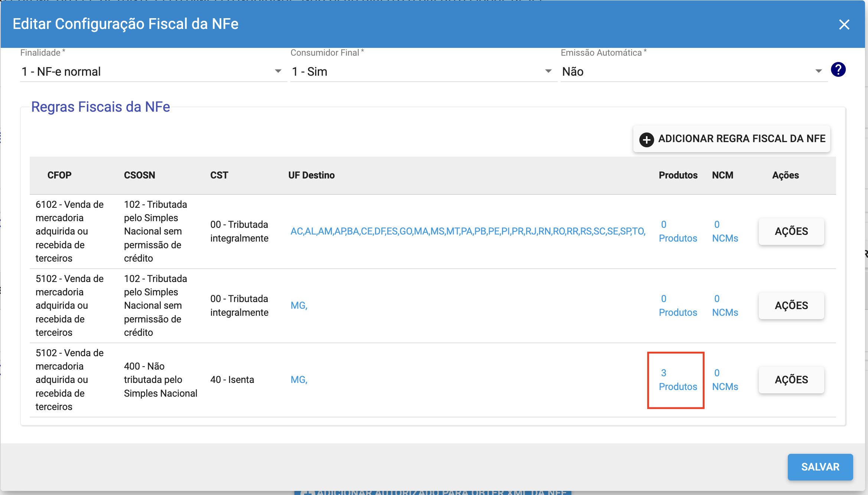Click Adicionar Regra Fiscal da NFe button
This screenshot has height=495, width=868.
click(731, 139)
